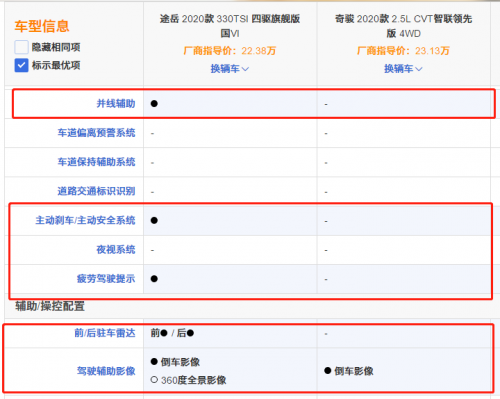This screenshot has width=500, height=399.
Task: Click the 辅助/操控配置 section header
Action: point(50,306)
